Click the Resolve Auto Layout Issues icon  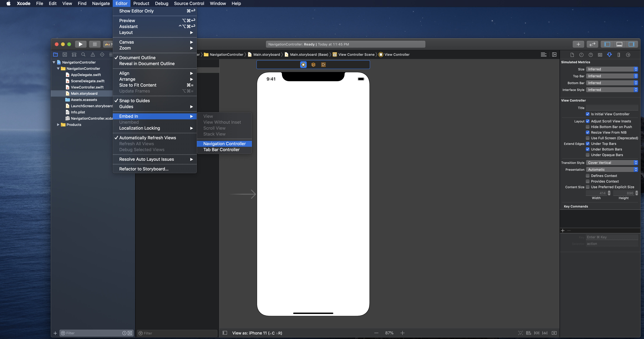pos(545,333)
